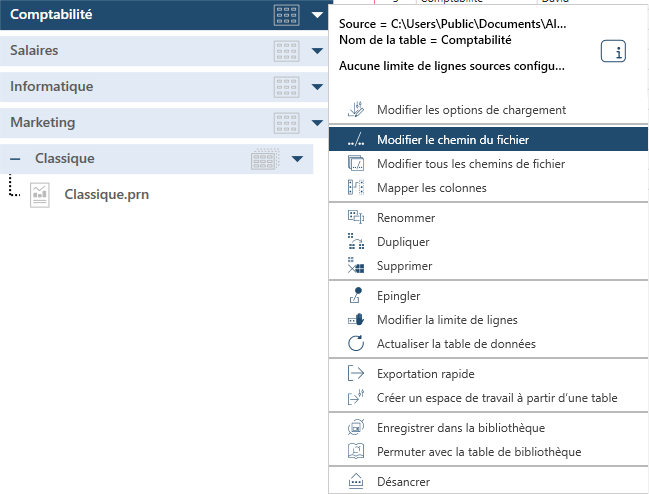Click the Informatique table grid icon
Viewport: 649px width, 494px height.
pyautogui.click(x=286, y=87)
